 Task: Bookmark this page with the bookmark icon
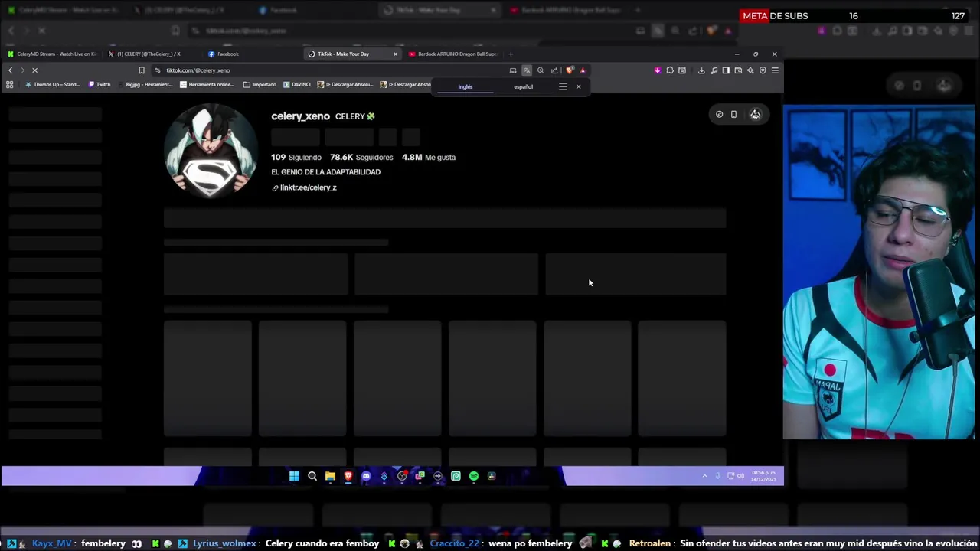142,70
